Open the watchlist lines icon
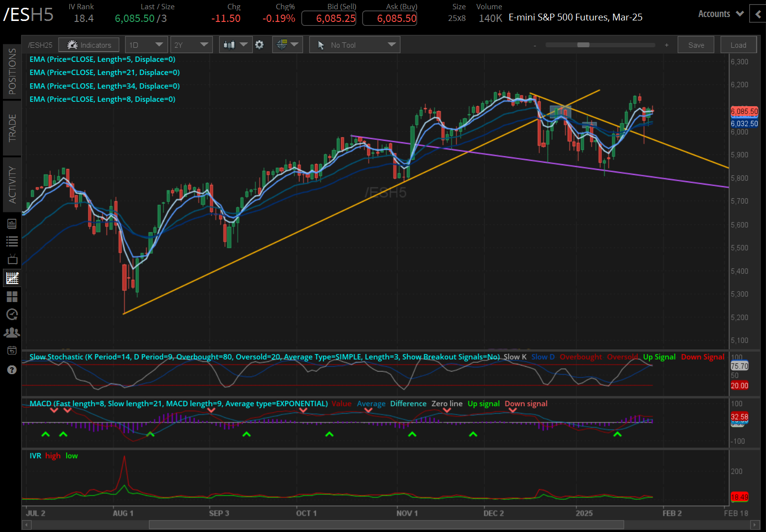The width and height of the screenshot is (766, 532). point(12,241)
